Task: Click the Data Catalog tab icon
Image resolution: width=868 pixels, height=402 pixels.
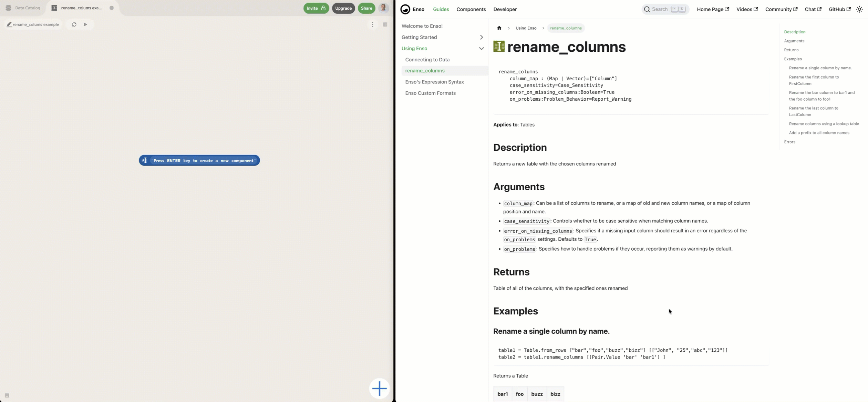Action: pyautogui.click(x=8, y=8)
